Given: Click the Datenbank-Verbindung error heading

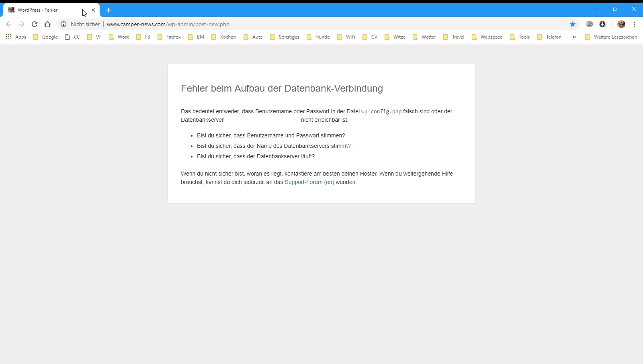Looking at the screenshot, I should tap(282, 88).
